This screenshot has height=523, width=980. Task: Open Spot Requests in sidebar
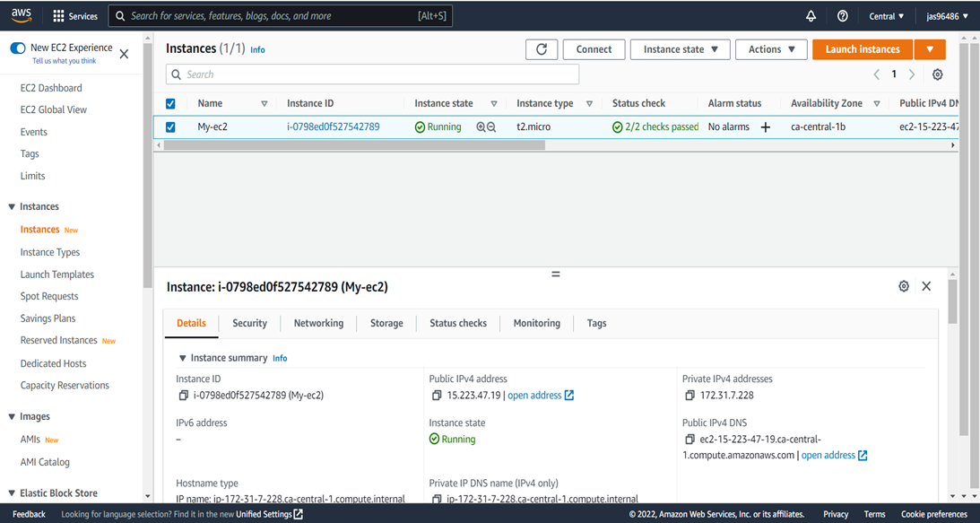(49, 297)
